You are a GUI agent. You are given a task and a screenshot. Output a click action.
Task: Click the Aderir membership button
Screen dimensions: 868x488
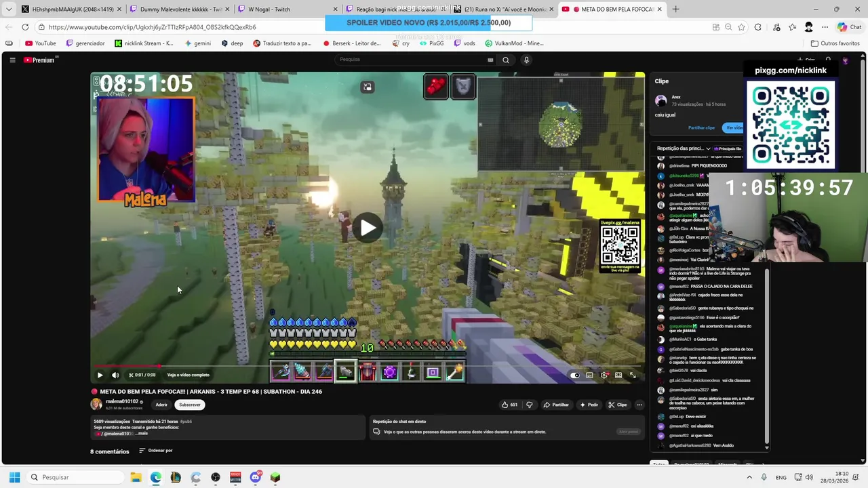coord(161,405)
